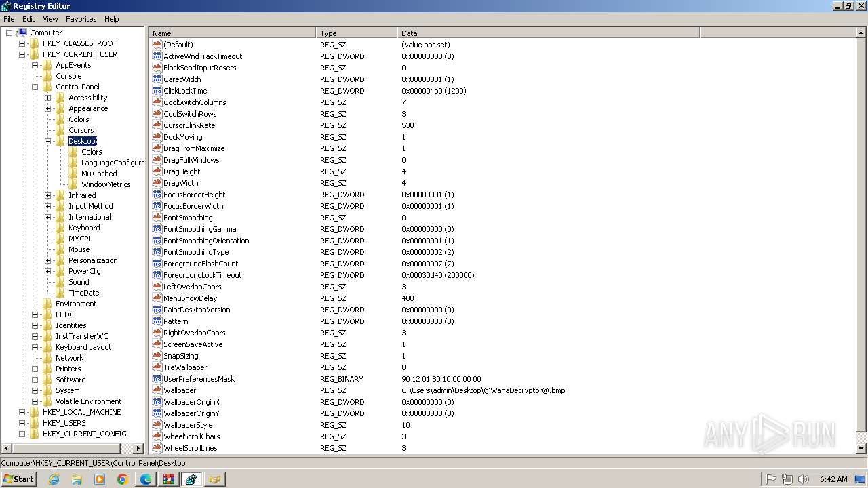This screenshot has width=868, height=488.
Task: Expand the Personalization key
Action: coord(47,260)
